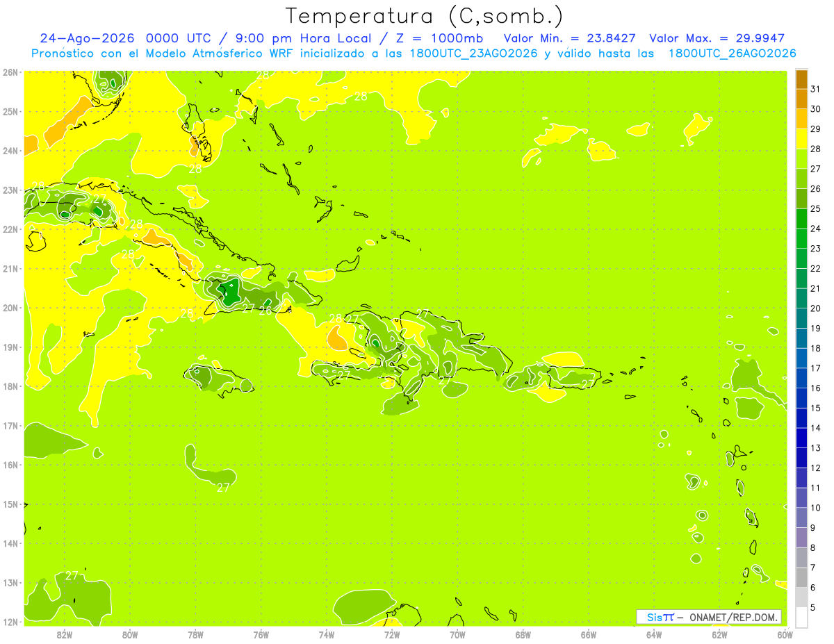Image resolution: width=834 pixels, height=644 pixels.
Task: Click the legend value label '10'
Action: (816, 507)
